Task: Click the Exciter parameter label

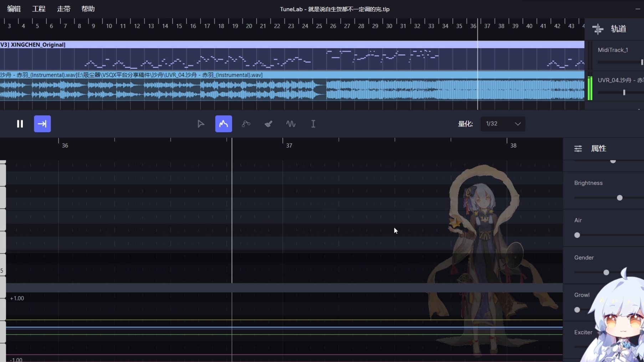Action: tap(583, 332)
